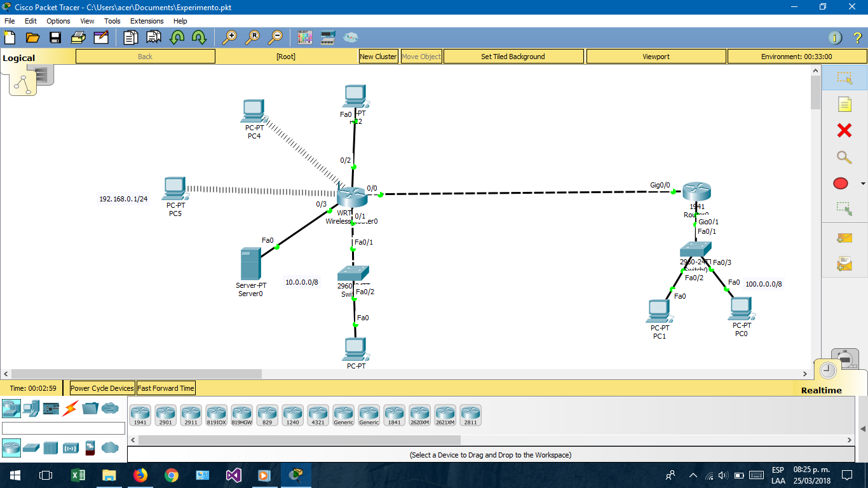
Task: Open the drawing palette
Action: click(305, 37)
